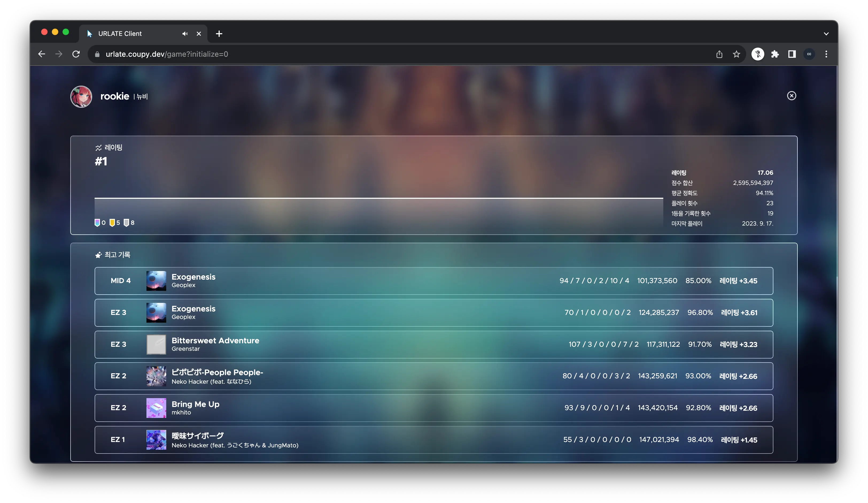Image resolution: width=868 pixels, height=503 pixels.
Task: Expand the tab search chevron
Action: [826, 34]
